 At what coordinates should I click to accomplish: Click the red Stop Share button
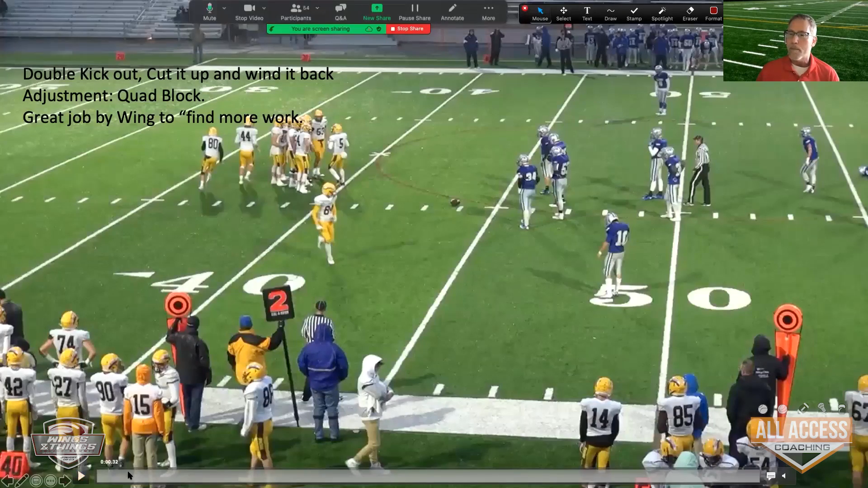[x=408, y=28]
